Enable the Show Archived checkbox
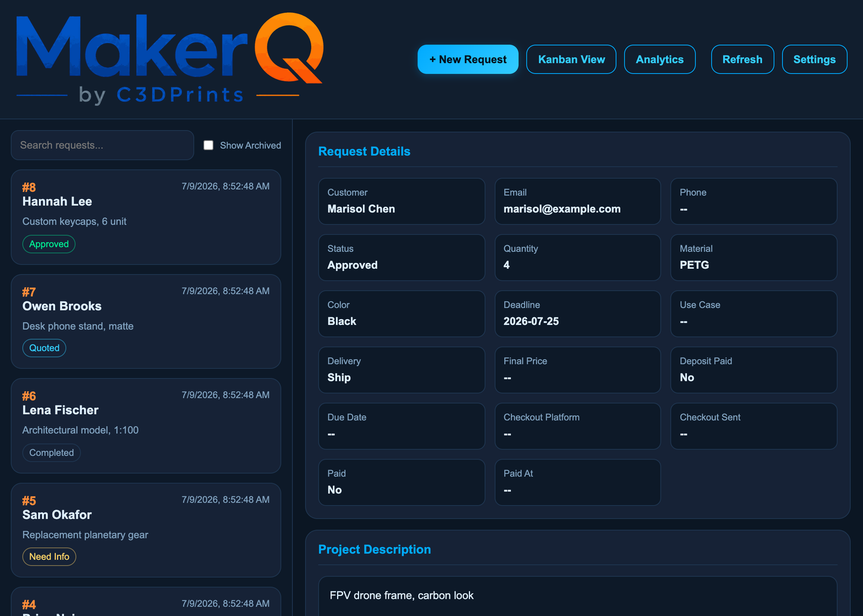 coord(208,146)
